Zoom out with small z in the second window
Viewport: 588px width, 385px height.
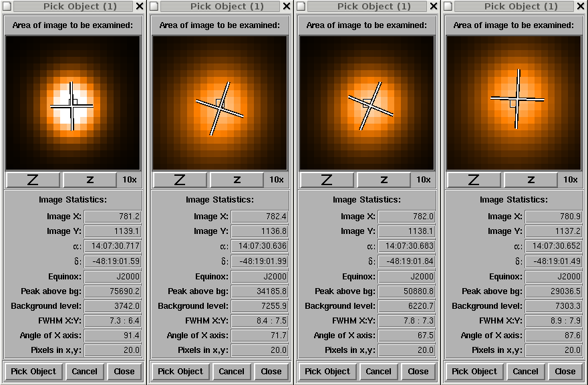(237, 180)
